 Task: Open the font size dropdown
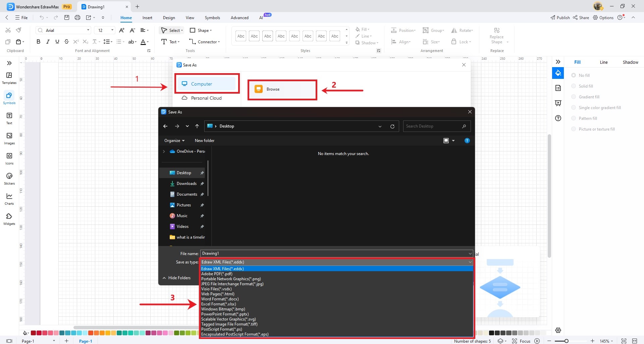(112, 30)
